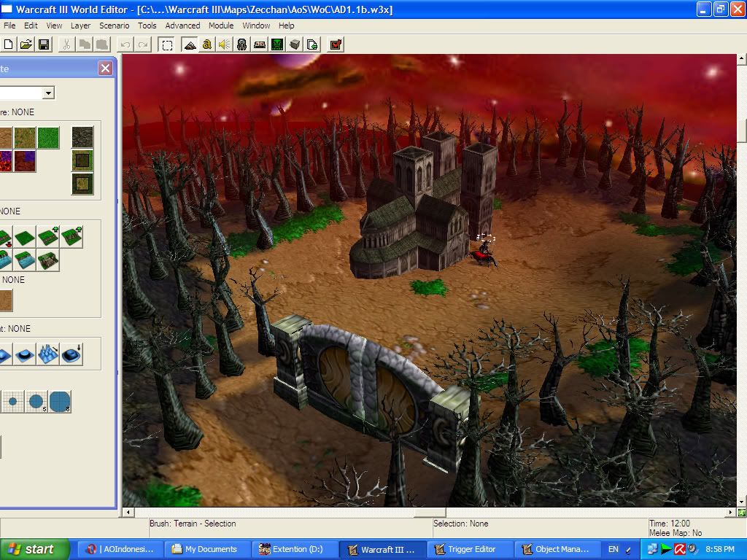Click the left arrow of the horizontal scrollbar

pos(128,513)
